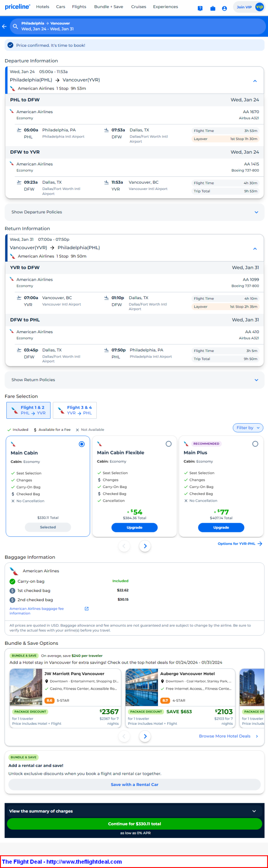Screen dimensions: 268x868
Task: Click the takeoff icon beside 05:00a PHL
Action: [x=19, y=130]
